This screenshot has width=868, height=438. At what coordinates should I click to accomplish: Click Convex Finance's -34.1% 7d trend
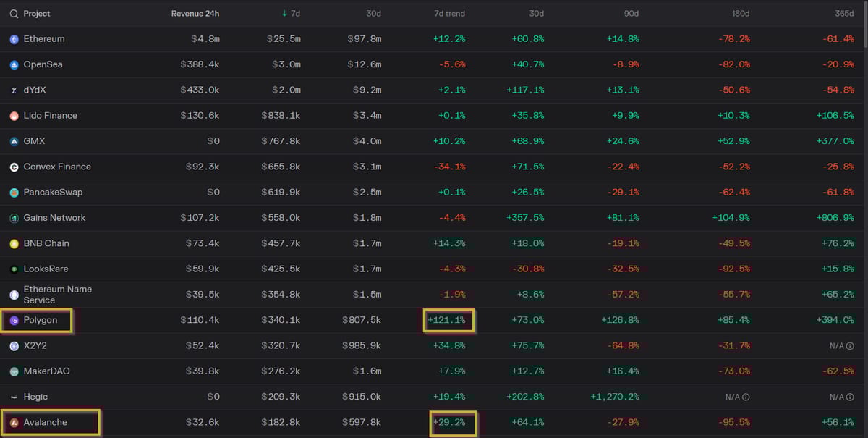[449, 167]
